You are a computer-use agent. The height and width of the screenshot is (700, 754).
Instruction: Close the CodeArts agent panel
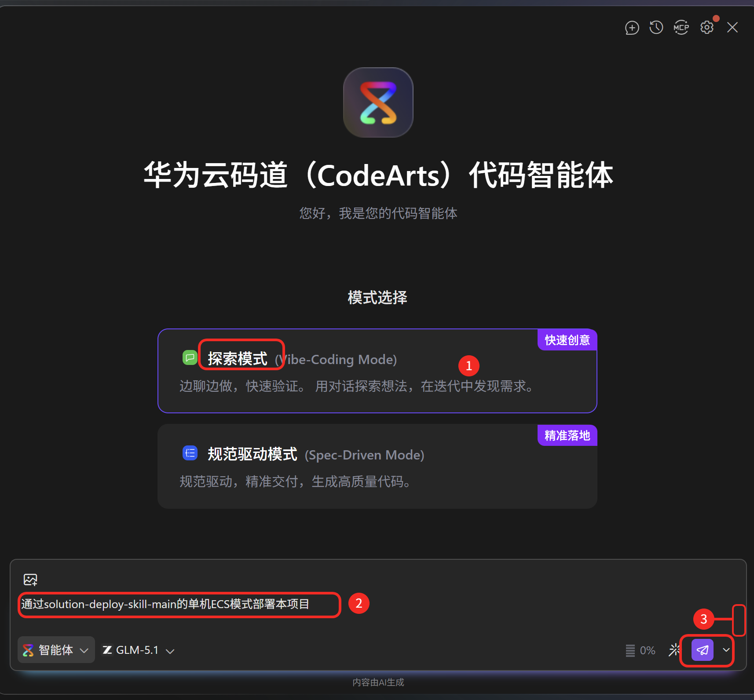click(732, 28)
